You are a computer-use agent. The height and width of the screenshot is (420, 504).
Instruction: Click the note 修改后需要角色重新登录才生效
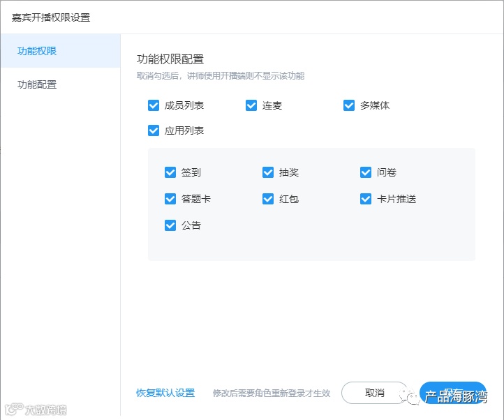(x=272, y=393)
